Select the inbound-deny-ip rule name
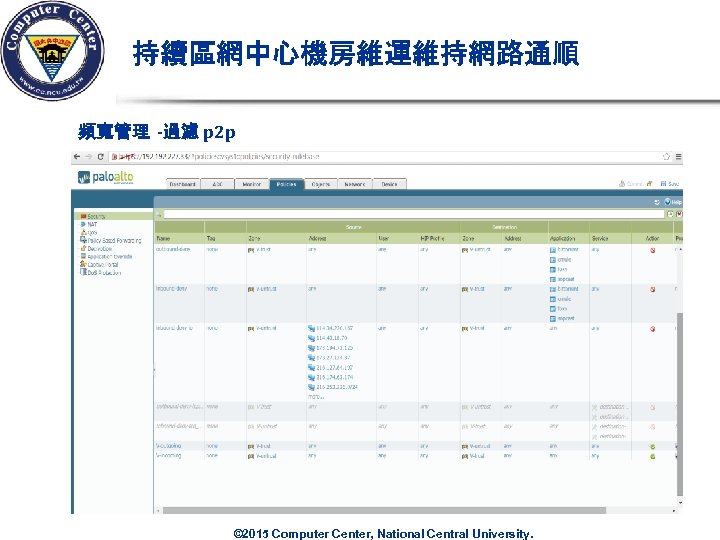 click(174, 328)
